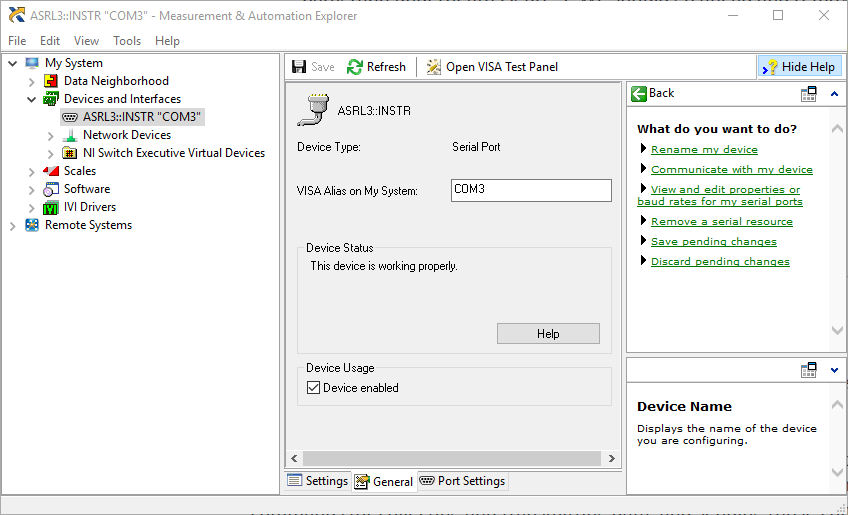The image size is (848, 515).
Task: Collapse the Devices and Interfaces node
Action: click(32, 99)
